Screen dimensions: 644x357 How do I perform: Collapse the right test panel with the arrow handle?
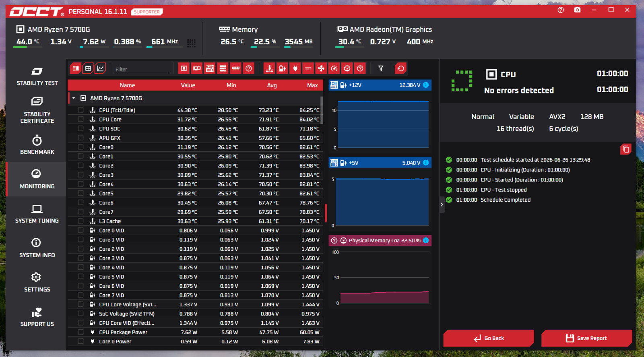coord(442,204)
